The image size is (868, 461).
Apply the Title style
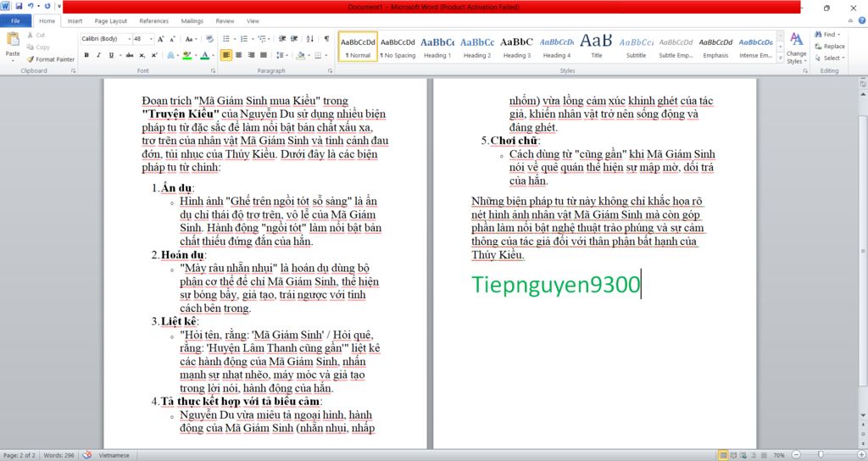596,47
